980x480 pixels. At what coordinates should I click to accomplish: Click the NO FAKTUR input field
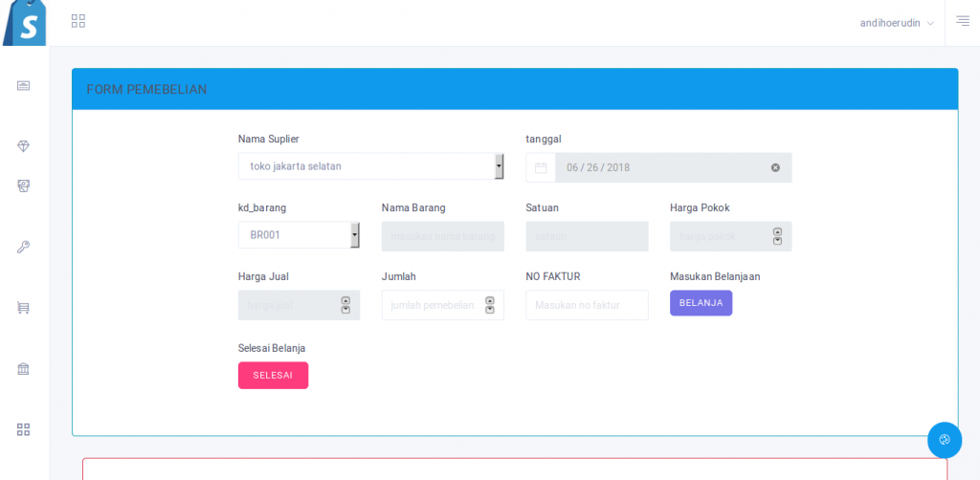tap(587, 305)
